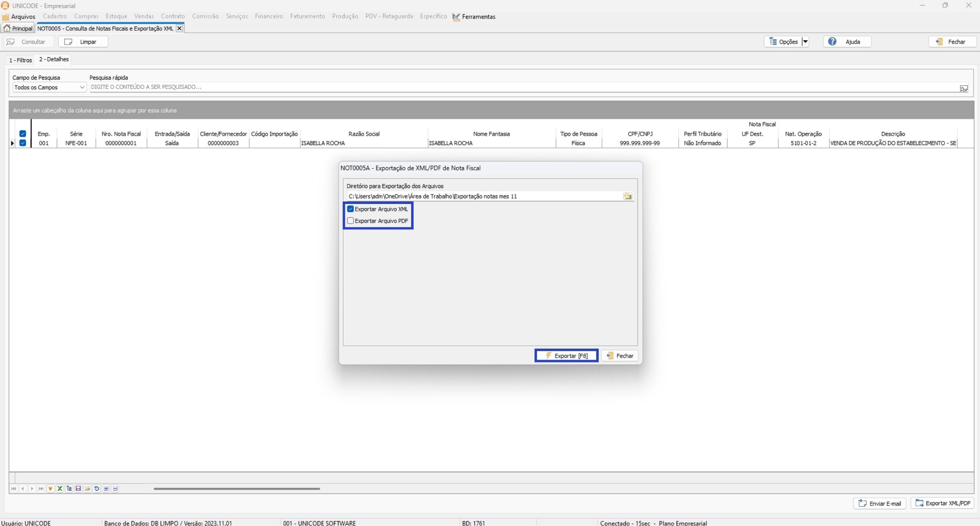Open the Financeiro menu

pyautogui.click(x=269, y=16)
